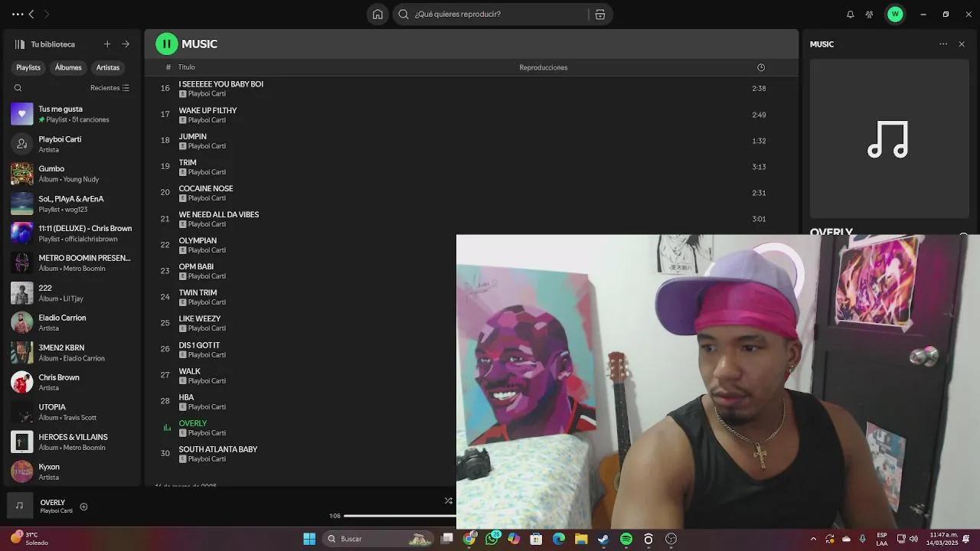980x551 pixels.
Task: Sort tracks by the duration clock column
Action: click(x=761, y=67)
